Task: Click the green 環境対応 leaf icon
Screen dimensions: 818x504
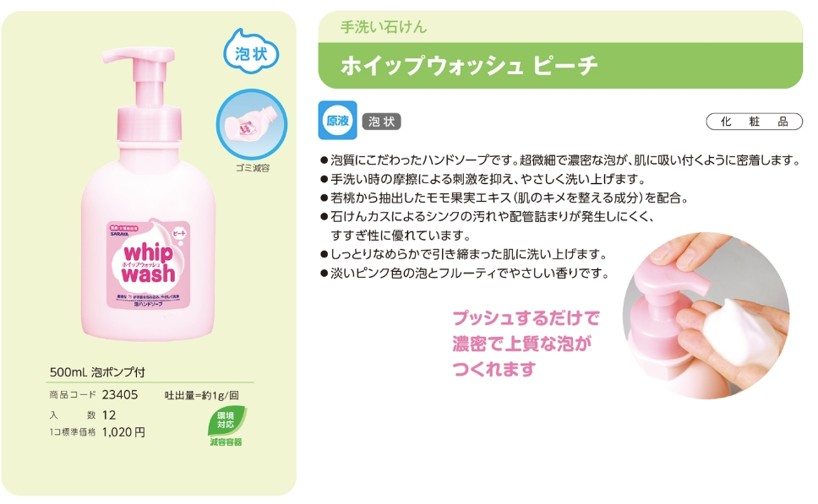Action: [227, 421]
